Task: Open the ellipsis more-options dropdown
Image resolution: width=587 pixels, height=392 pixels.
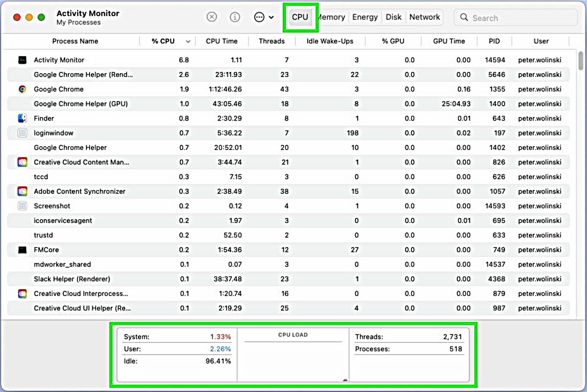Action: pos(264,17)
